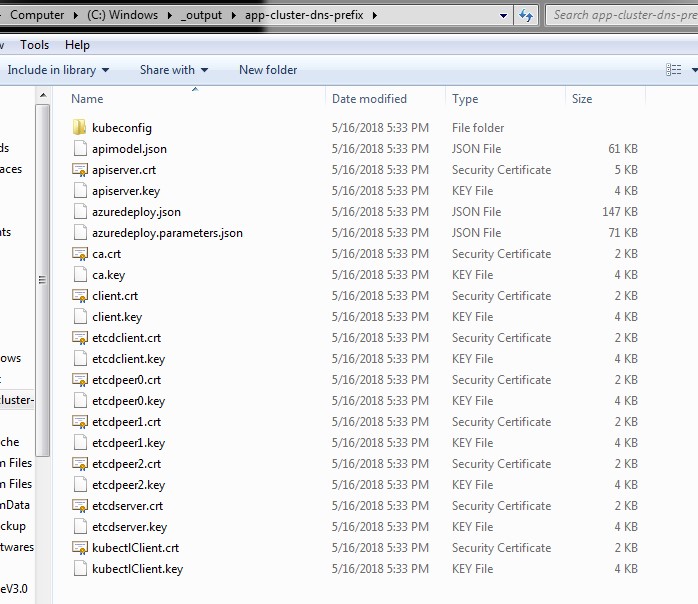This screenshot has width=698, height=604.
Task: Click the etcdpeer2.crt certificate icon
Action: (80, 464)
